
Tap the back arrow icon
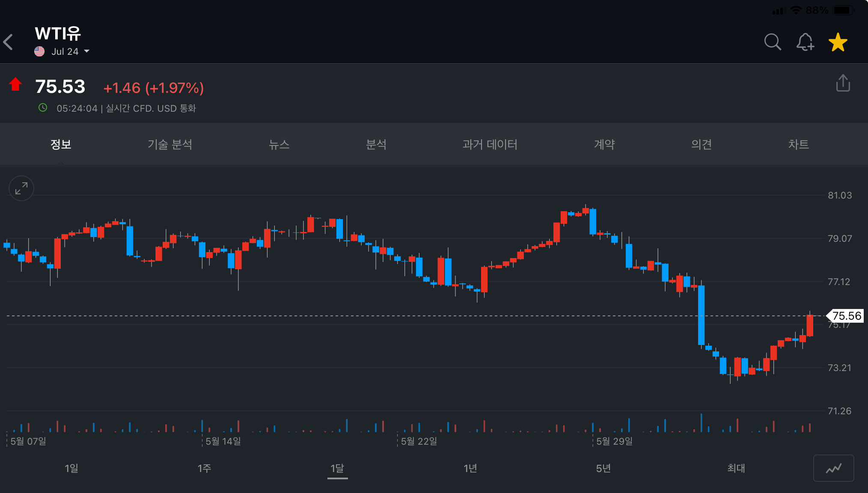point(9,42)
